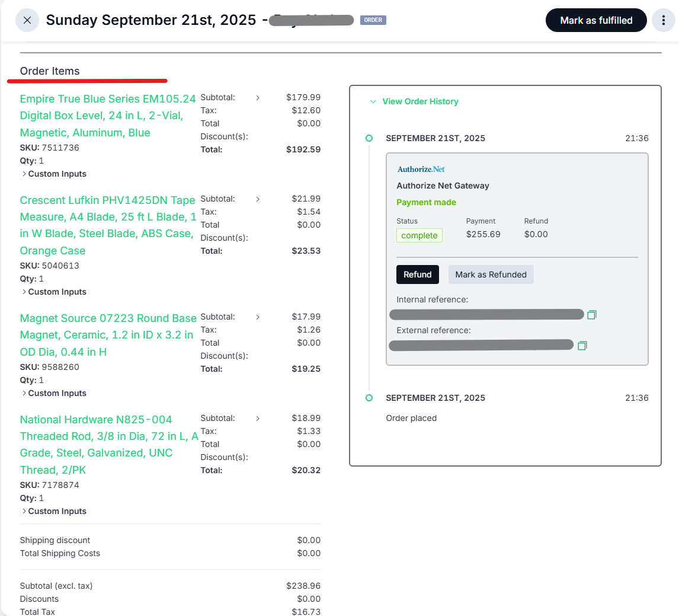
Task: Click the Mark as fulfilled button
Action: [595, 20]
